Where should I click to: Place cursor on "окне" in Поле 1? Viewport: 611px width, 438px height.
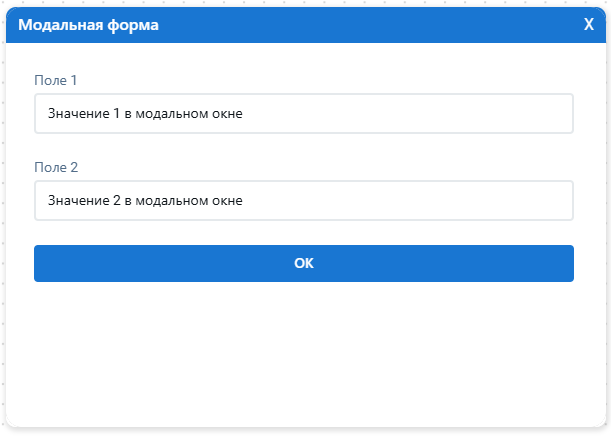coord(227,114)
